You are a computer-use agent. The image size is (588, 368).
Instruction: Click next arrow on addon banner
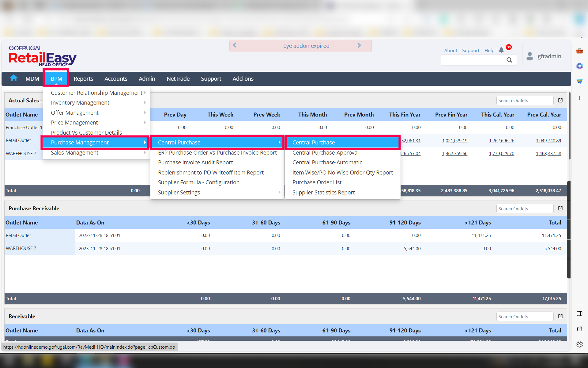click(359, 45)
